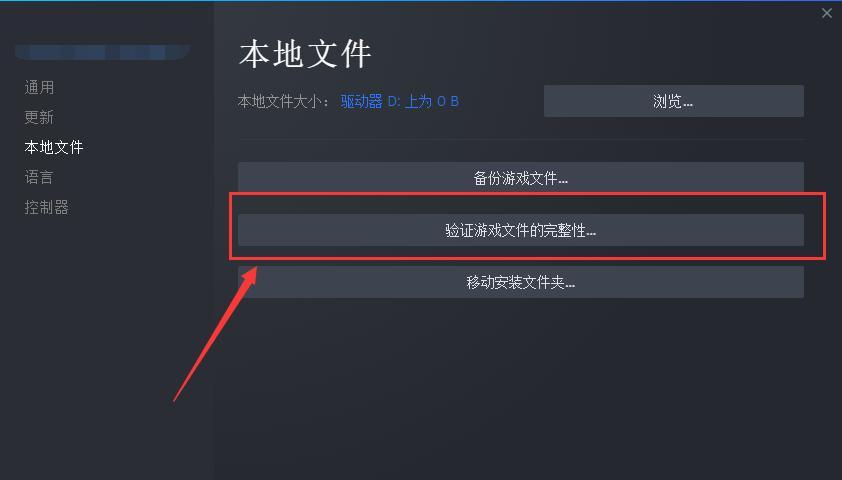The image size is (842, 480).
Task: Click the 本地文件 page heading
Action: (305, 54)
